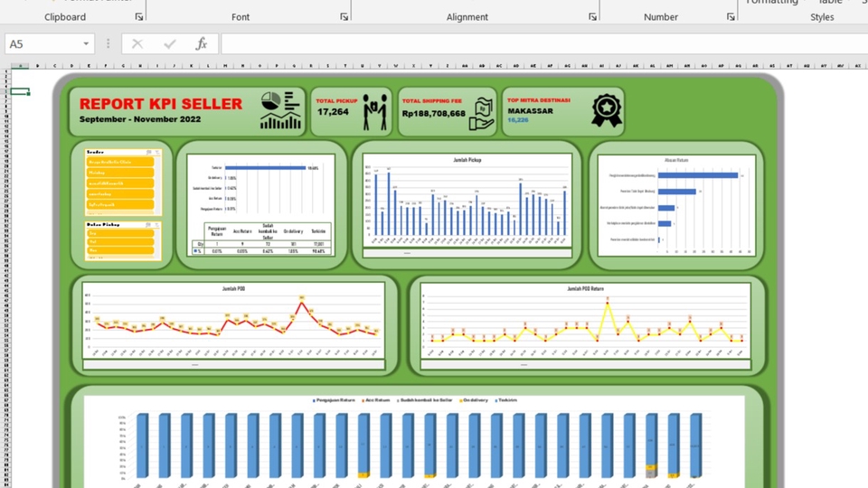Click the Alasan Return chart title
The height and width of the screenshot is (488, 868).
point(676,161)
